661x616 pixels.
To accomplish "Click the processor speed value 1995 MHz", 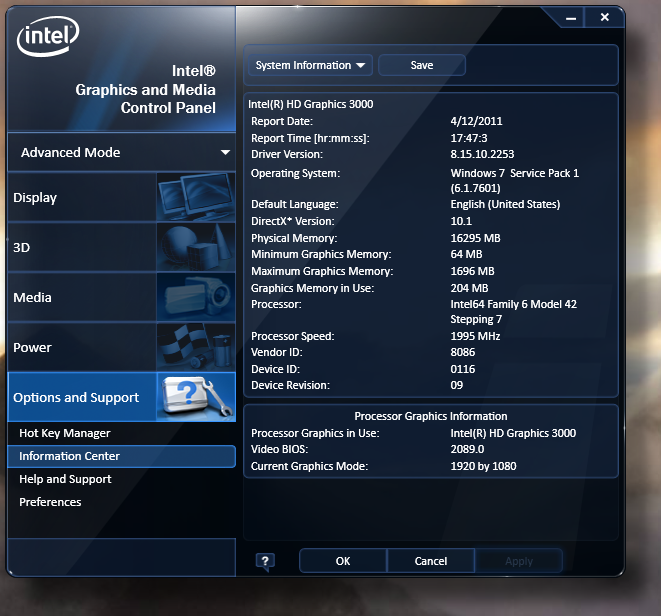I will point(475,336).
